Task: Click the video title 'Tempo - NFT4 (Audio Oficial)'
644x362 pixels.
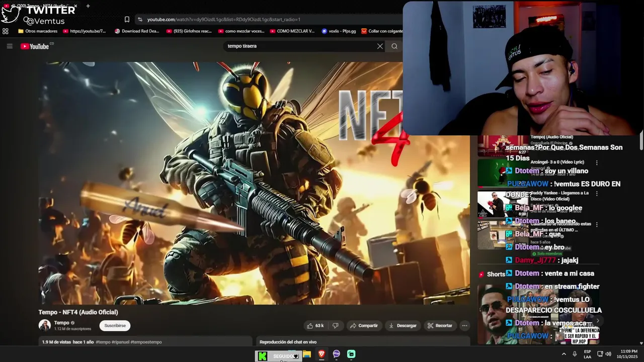Action: click(x=78, y=312)
